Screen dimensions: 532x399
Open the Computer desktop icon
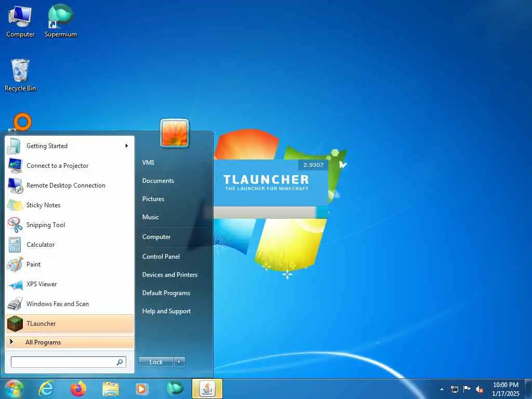pos(20,21)
